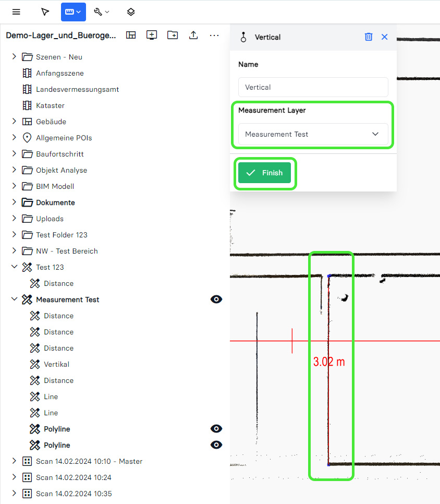The image size is (440, 504).
Task: Close the Vertical measurement panel
Action: [385, 37]
